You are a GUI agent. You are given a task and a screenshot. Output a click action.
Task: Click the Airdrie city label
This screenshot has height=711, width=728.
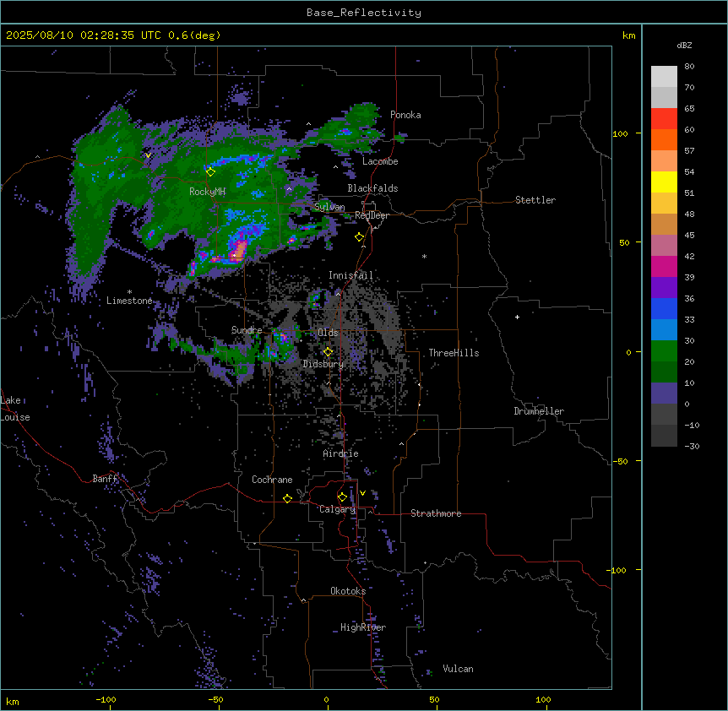341,453
